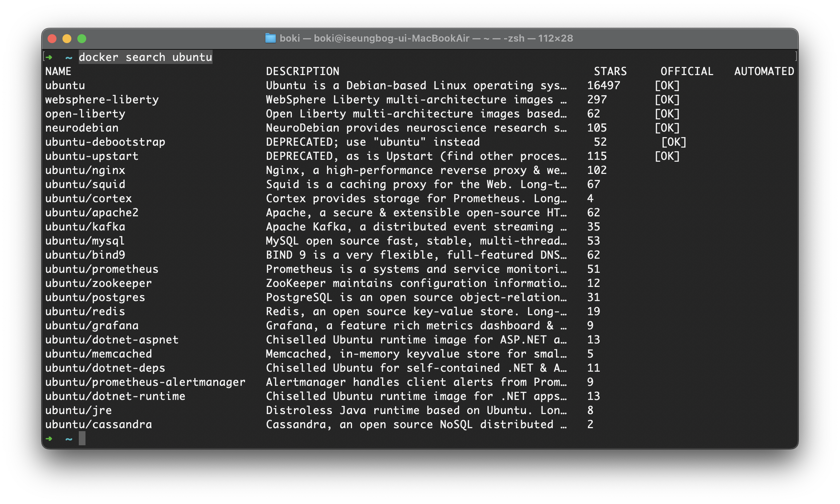Click the AUTOMATED column header
Image resolution: width=840 pixels, height=504 pixels.
(x=764, y=71)
